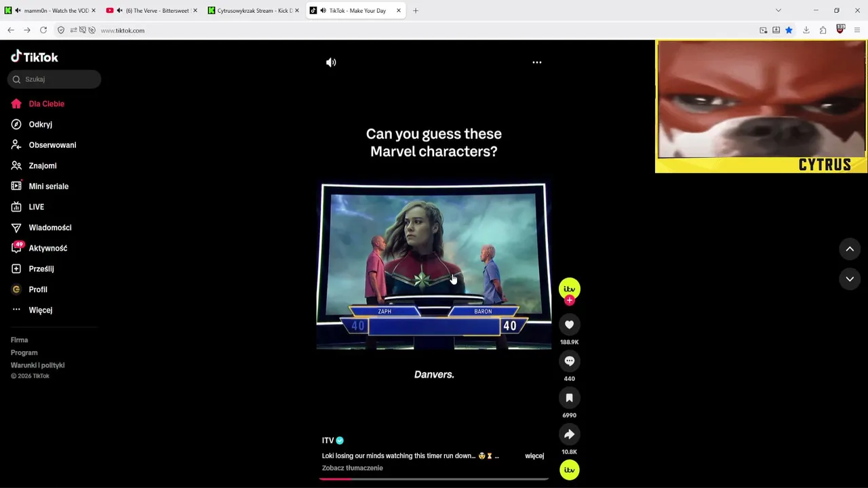Open a new browser tab with plus button
Screen dimensions: 868x488
pos(416,11)
